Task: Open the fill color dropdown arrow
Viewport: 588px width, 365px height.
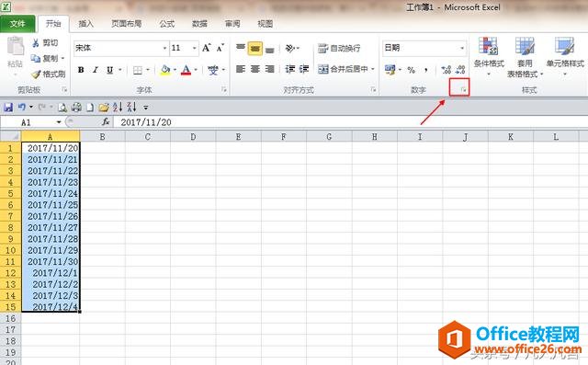Action: [x=175, y=70]
